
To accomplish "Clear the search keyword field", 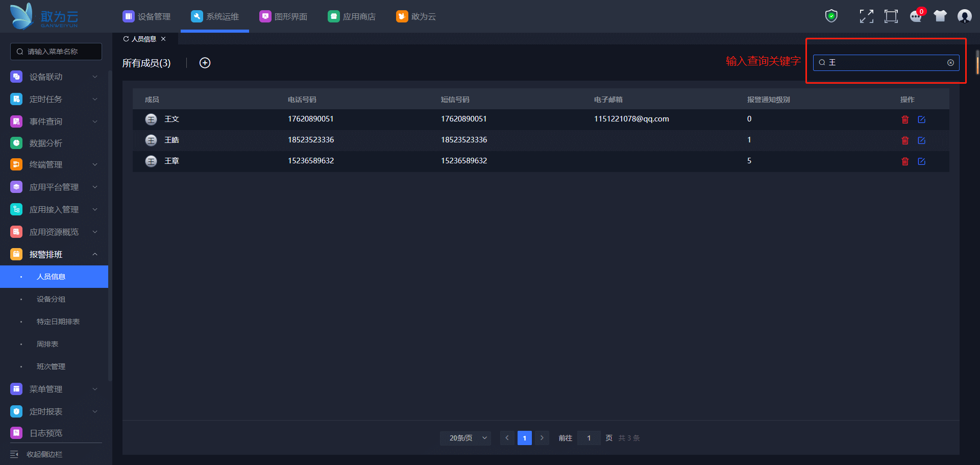I will pos(950,63).
